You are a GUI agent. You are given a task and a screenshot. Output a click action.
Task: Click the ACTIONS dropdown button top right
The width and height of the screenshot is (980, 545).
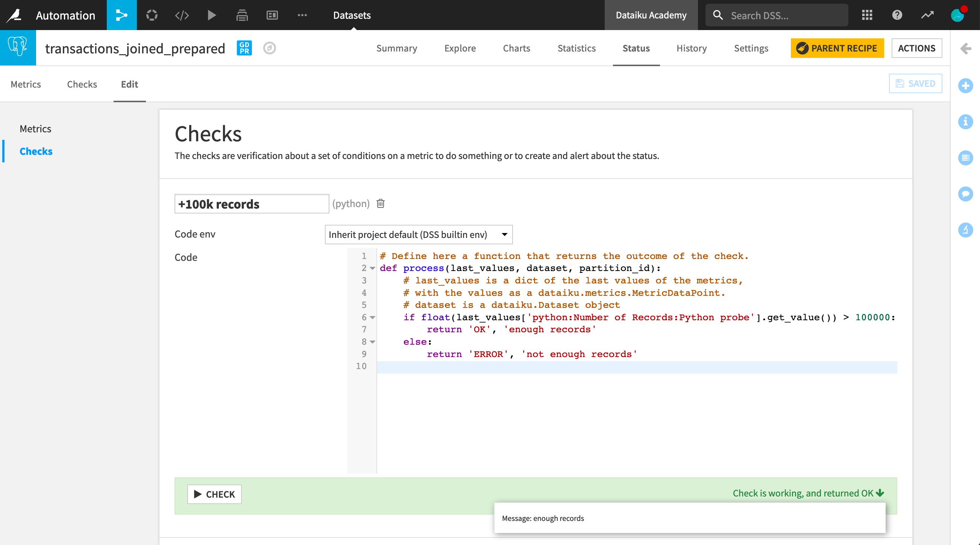click(916, 48)
